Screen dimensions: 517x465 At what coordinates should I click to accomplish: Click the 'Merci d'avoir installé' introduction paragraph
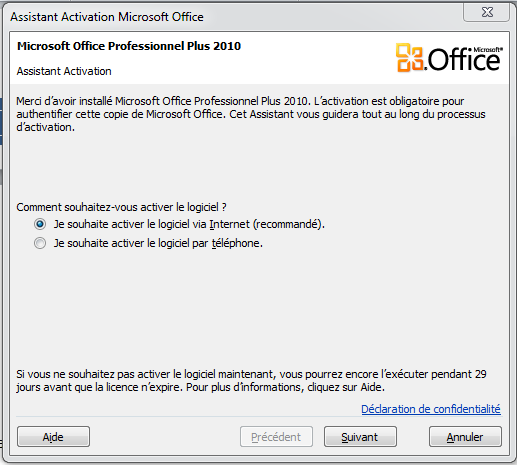(251, 114)
